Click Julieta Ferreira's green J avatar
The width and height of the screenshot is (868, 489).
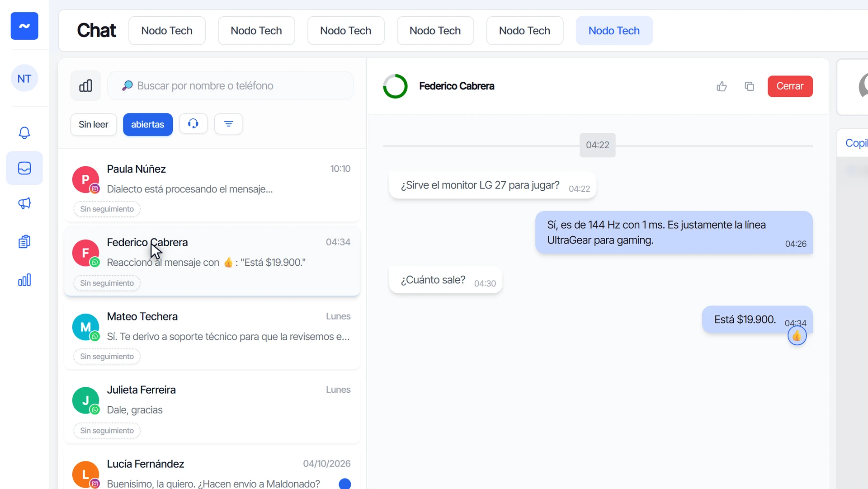(x=85, y=400)
